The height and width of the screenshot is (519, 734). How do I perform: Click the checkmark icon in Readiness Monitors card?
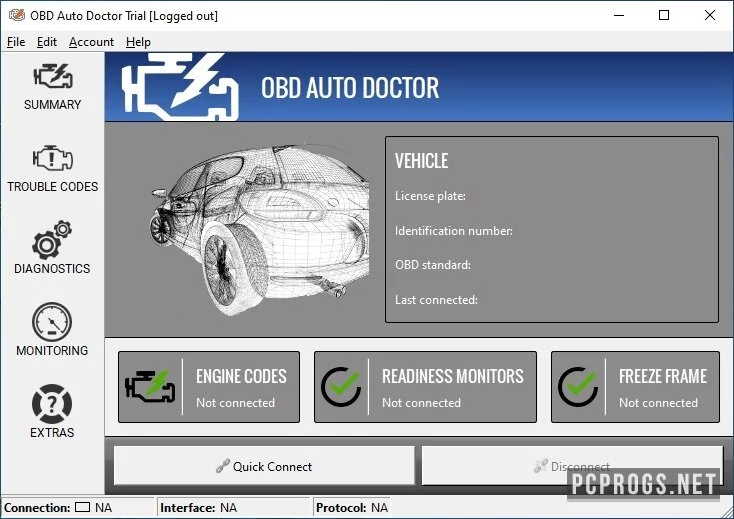pyautogui.click(x=341, y=387)
